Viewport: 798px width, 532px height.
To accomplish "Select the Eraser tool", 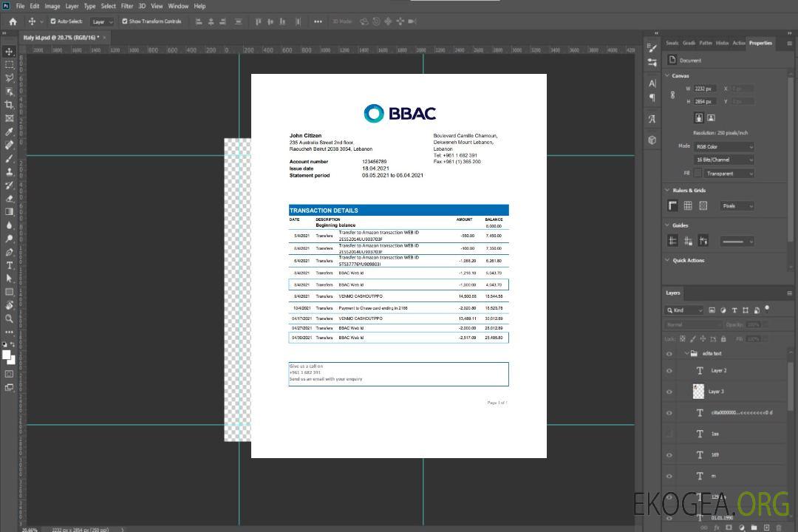I will coord(9,199).
